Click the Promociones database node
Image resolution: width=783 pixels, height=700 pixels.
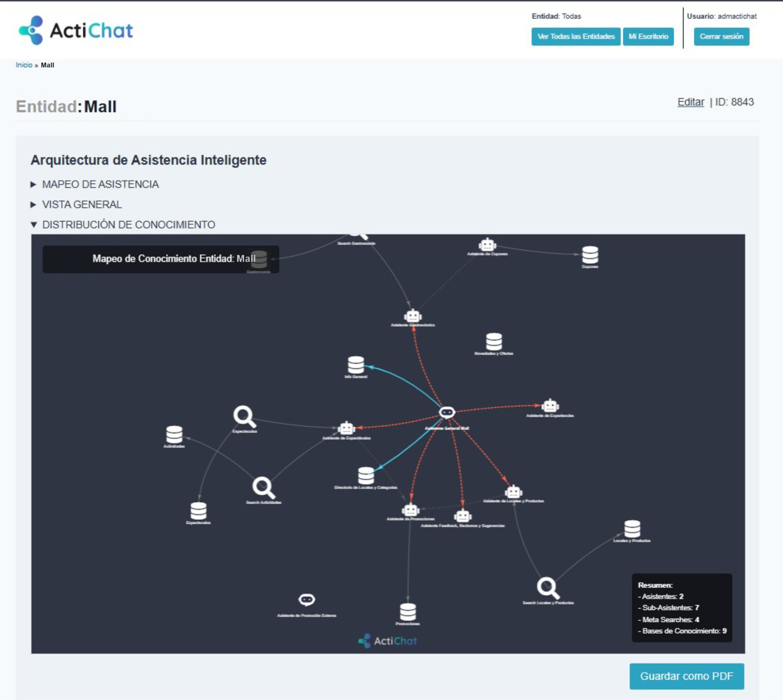pyautogui.click(x=408, y=612)
